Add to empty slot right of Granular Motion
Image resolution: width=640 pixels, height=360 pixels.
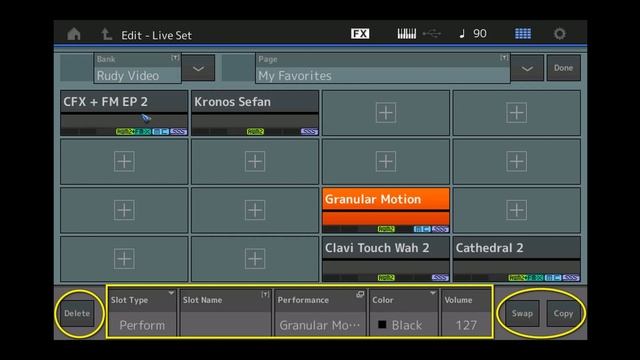tap(516, 210)
